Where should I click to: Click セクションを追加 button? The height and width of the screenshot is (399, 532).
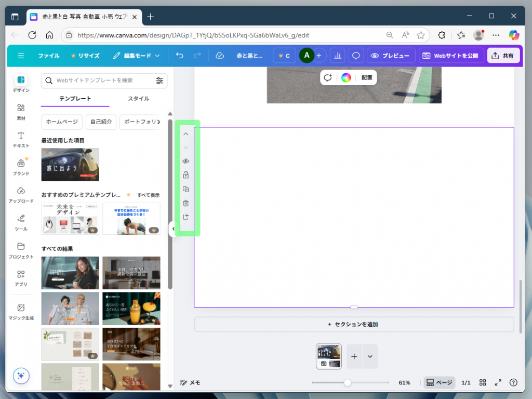click(x=354, y=324)
